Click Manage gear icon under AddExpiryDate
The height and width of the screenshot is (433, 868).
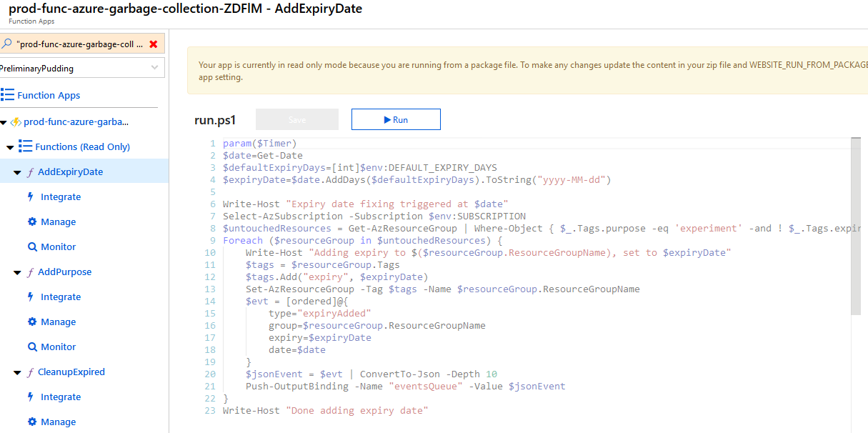point(31,222)
